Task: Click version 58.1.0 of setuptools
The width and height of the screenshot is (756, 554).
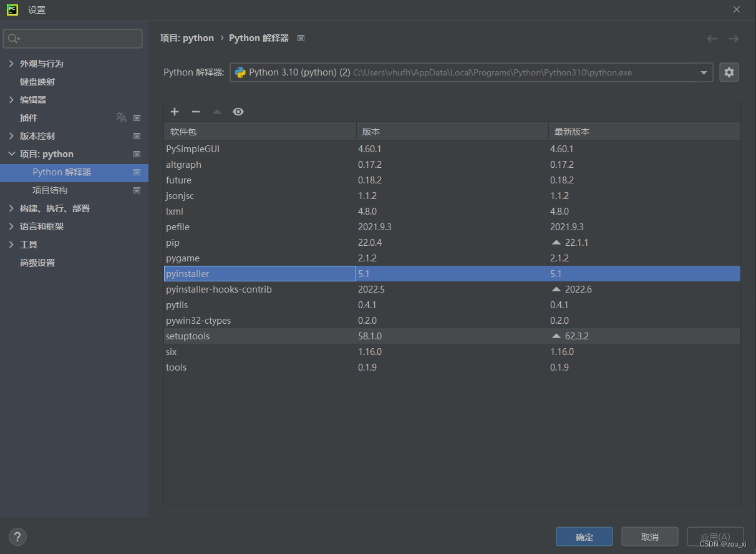Action: (370, 336)
